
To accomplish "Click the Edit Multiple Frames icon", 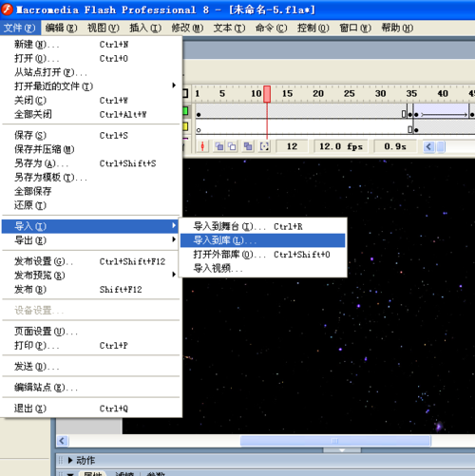I will click(248, 146).
